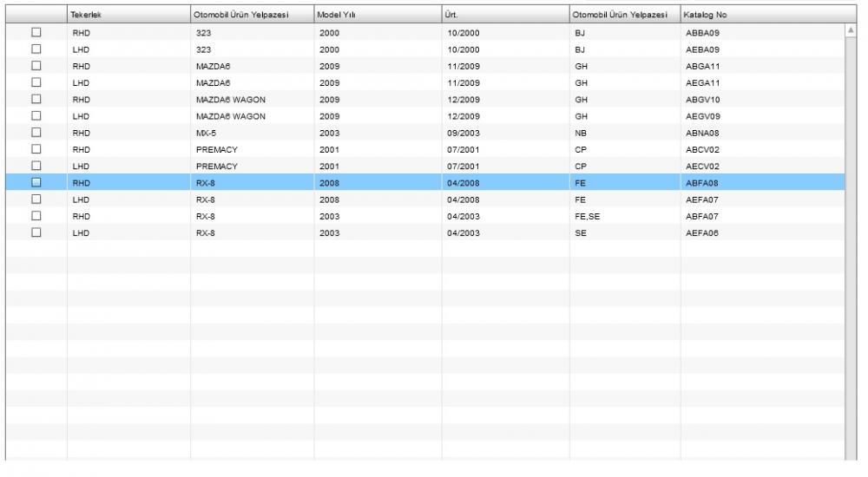Click 04/2003 in ABFA07 row
This screenshot has height=477, width=868.
coord(464,216)
